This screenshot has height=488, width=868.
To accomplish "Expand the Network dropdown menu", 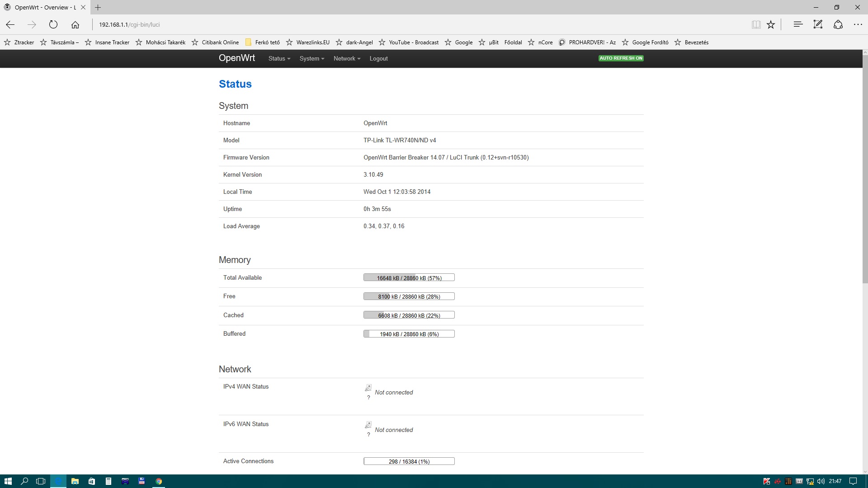I will click(x=347, y=59).
